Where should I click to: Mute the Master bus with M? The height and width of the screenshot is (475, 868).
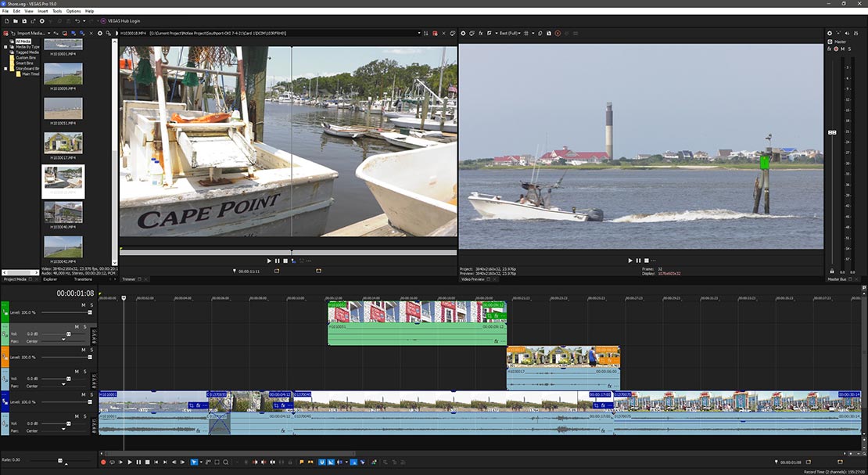[842, 49]
